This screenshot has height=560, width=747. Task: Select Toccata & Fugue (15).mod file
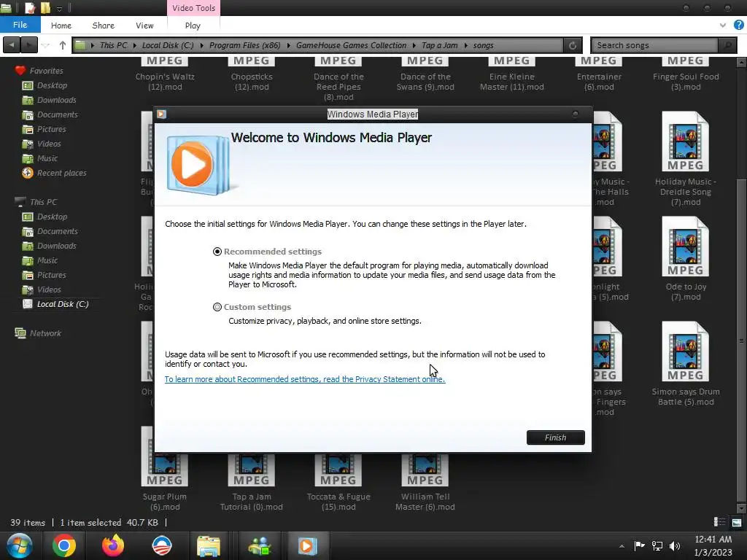[x=338, y=482]
